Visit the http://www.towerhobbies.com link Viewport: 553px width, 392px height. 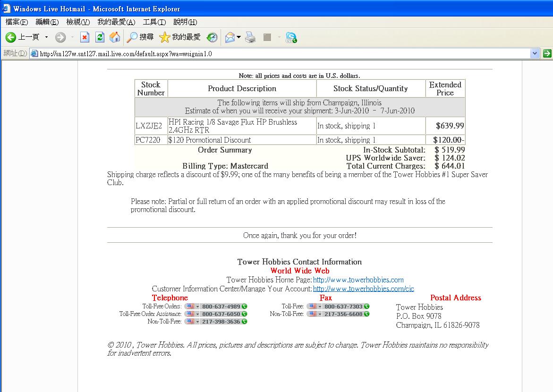pos(358,280)
